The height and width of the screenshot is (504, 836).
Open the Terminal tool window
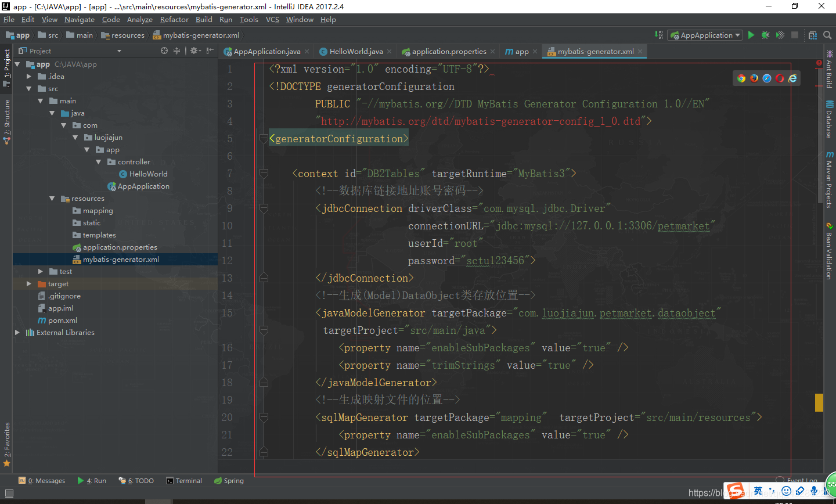pyautogui.click(x=184, y=481)
